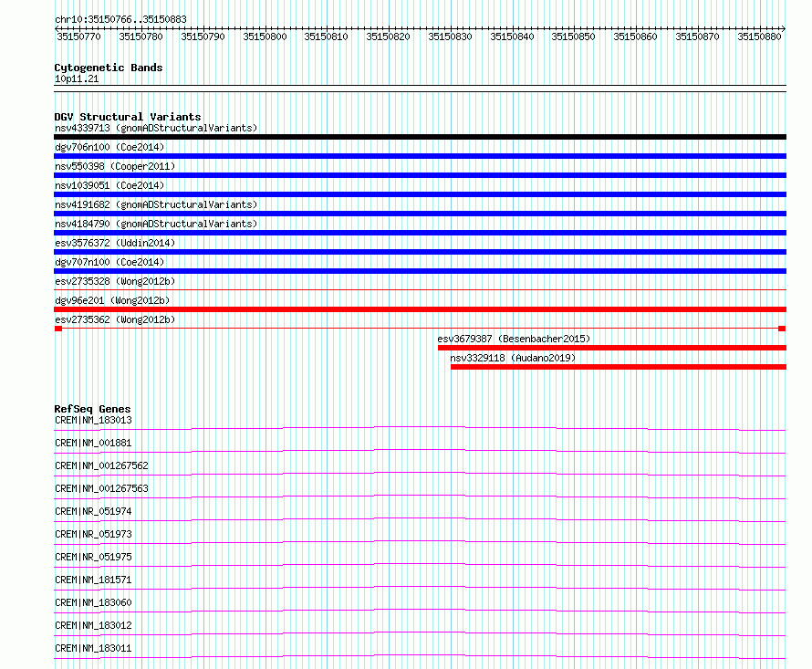812x669 pixels.
Task: Open variant nsv4184790 label
Action: pyautogui.click(x=156, y=224)
